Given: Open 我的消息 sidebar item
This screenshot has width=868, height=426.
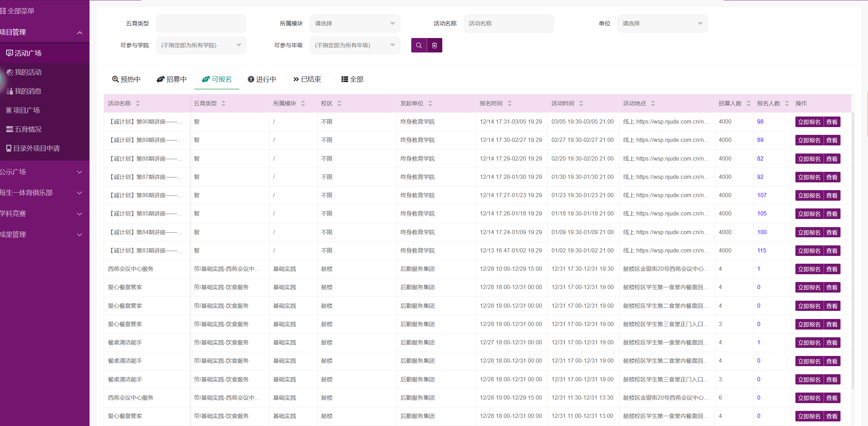Looking at the screenshot, I should tap(27, 91).
